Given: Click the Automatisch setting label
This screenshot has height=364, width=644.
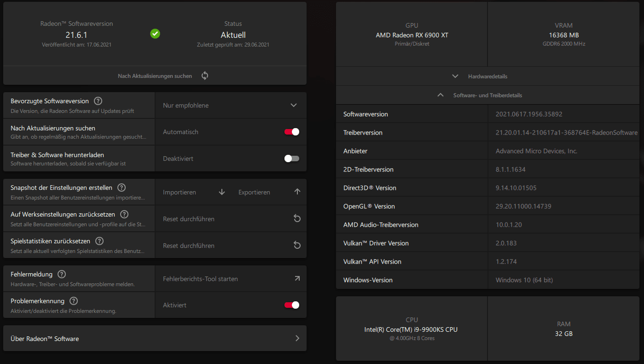Looking at the screenshot, I should 180,132.
